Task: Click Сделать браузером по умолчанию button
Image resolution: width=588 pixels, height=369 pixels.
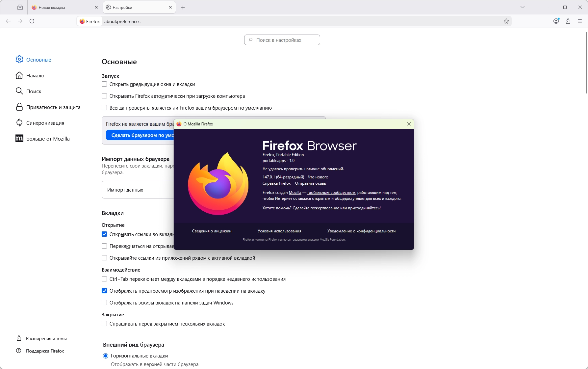Action: (x=140, y=135)
